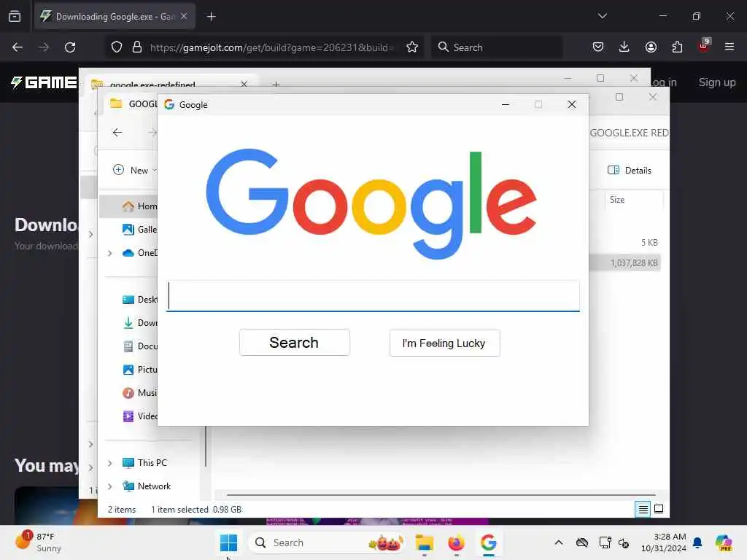747x560 pixels.
Task: Open Firefox list all tabs dropdown
Action: pos(603,16)
